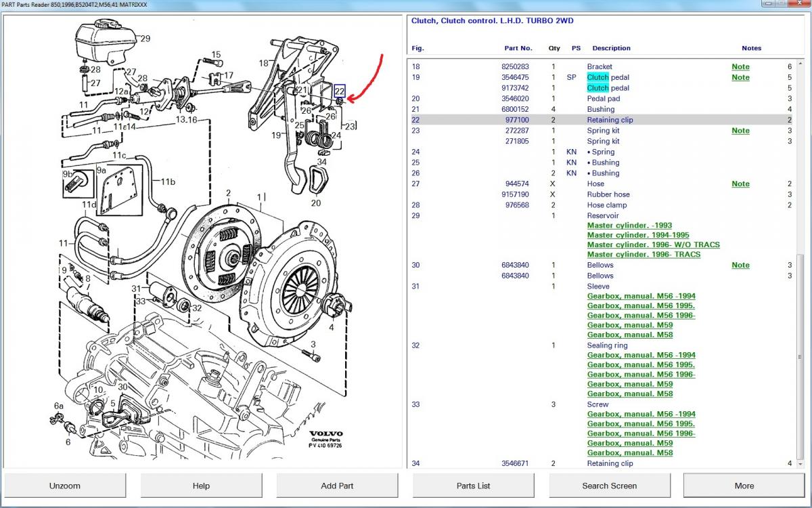
Task: Click callout 9b in the diagram
Action: 68,174
